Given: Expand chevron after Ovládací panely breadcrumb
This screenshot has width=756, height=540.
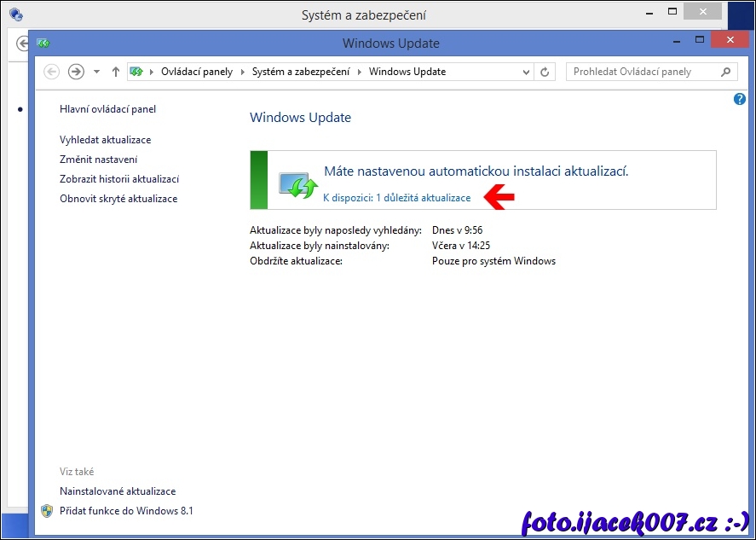Looking at the screenshot, I should (242, 72).
